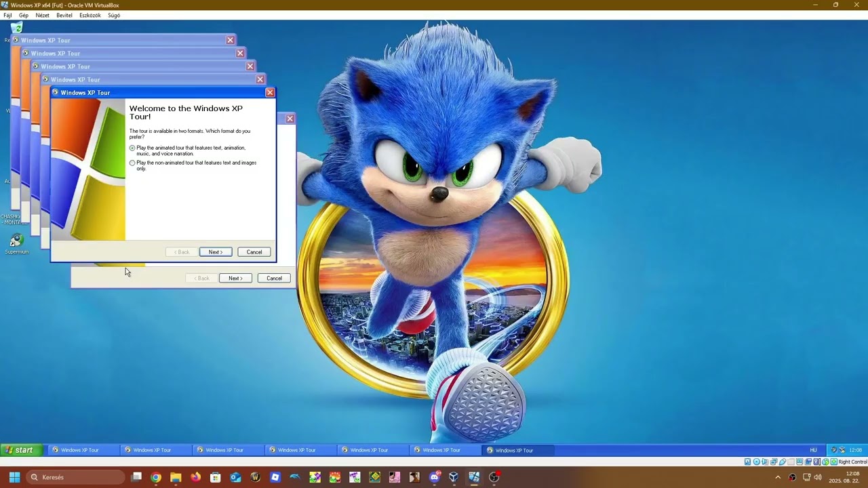Select the Windows XP Tour taskbar button beside start
Screen dimensions: 868x488
(83, 450)
